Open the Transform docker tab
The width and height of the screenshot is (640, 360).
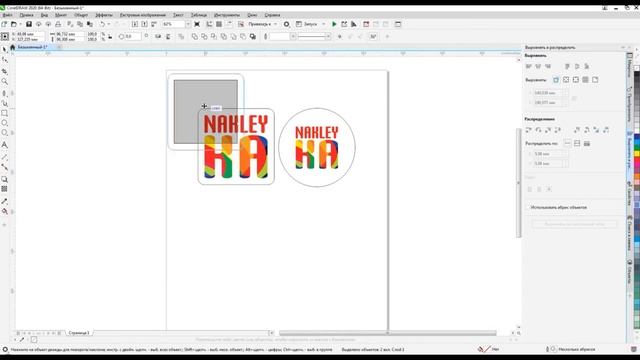click(x=629, y=104)
